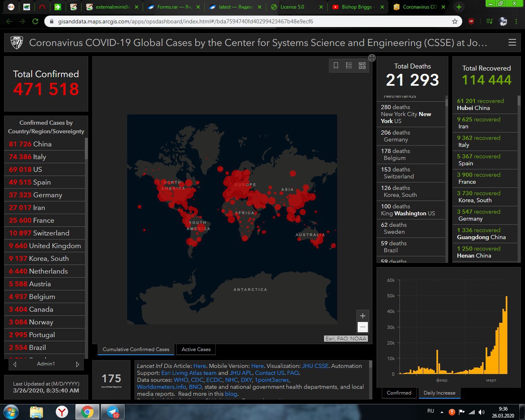Open the WHO data source link
The height and width of the screenshot is (420, 525).
pyautogui.click(x=181, y=380)
